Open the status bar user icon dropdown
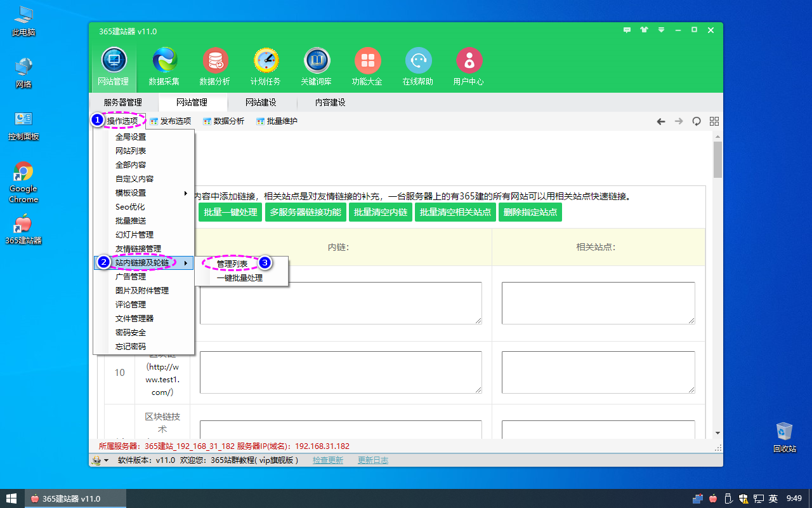The width and height of the screenshot is (812, 508). [x=100, y=460]
